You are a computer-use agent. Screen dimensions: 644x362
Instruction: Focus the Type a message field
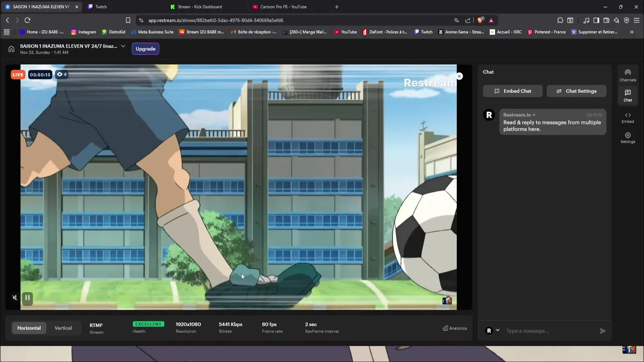point(551,331)
